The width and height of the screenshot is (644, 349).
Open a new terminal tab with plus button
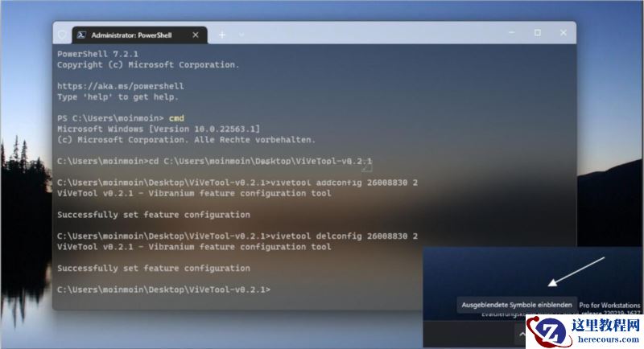tap(222, 35)
